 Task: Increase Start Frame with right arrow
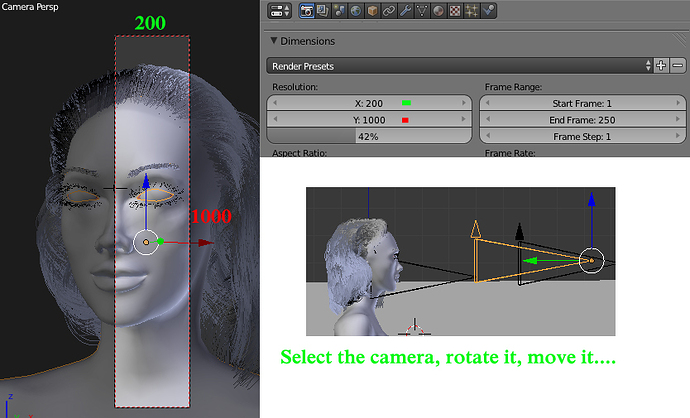(678, 103)
